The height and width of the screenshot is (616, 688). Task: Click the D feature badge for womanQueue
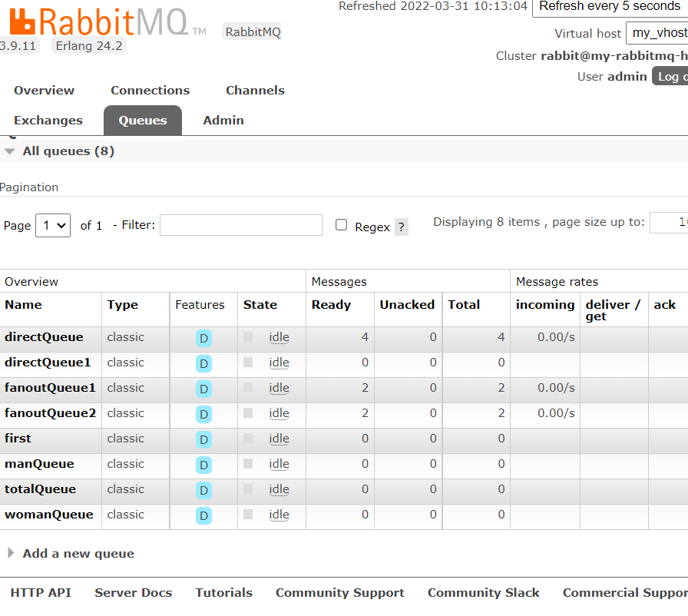203,516
